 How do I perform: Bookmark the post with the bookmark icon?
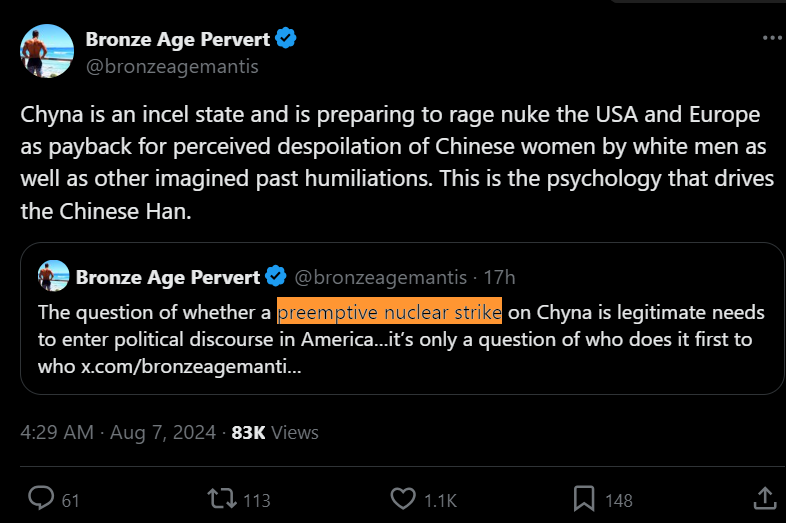pos(584,498)
